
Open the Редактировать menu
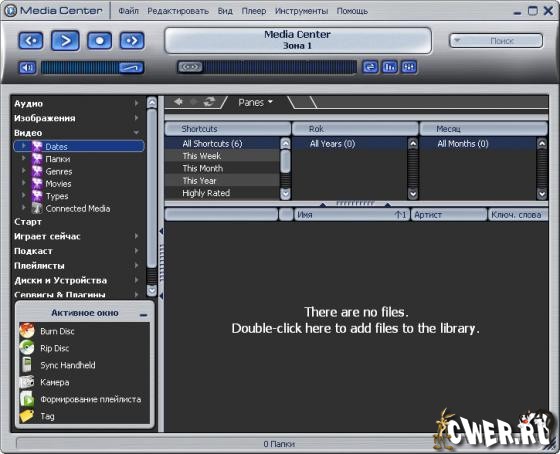[x=178, y=11]
